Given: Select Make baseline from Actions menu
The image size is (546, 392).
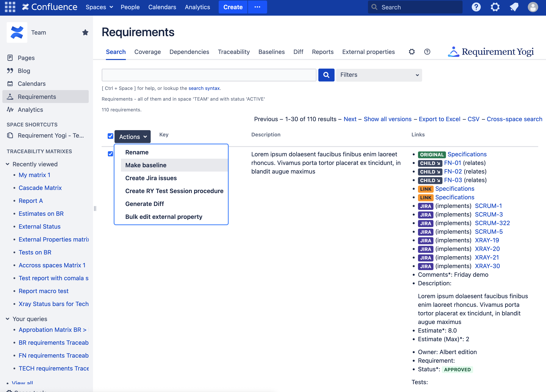Looking at the screenshot, I should [x=146, y=165].
